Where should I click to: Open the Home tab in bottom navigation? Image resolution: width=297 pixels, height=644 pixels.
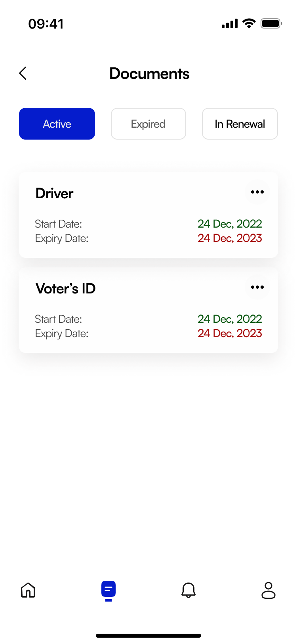[x=28, y=590]
